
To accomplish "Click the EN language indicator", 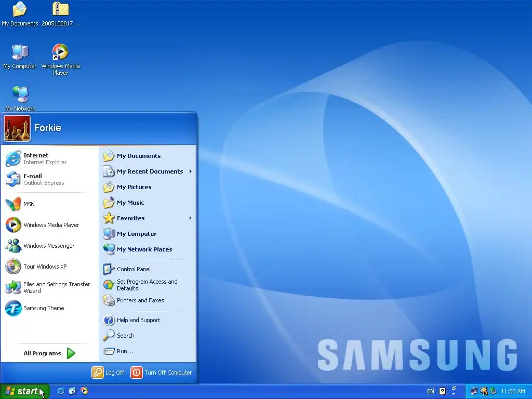I will 431,391.
